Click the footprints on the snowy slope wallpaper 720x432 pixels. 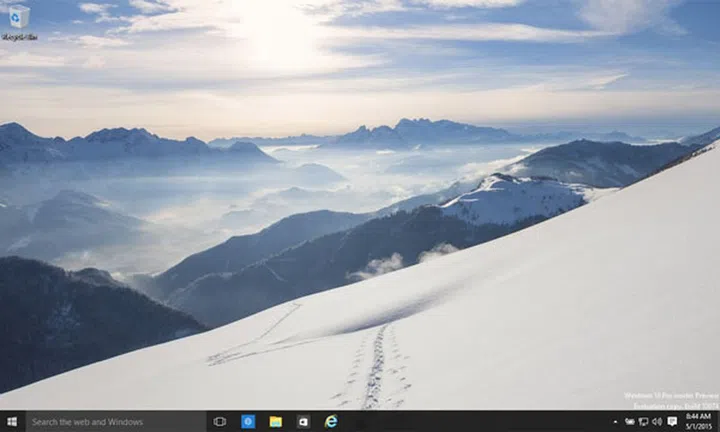377,368
